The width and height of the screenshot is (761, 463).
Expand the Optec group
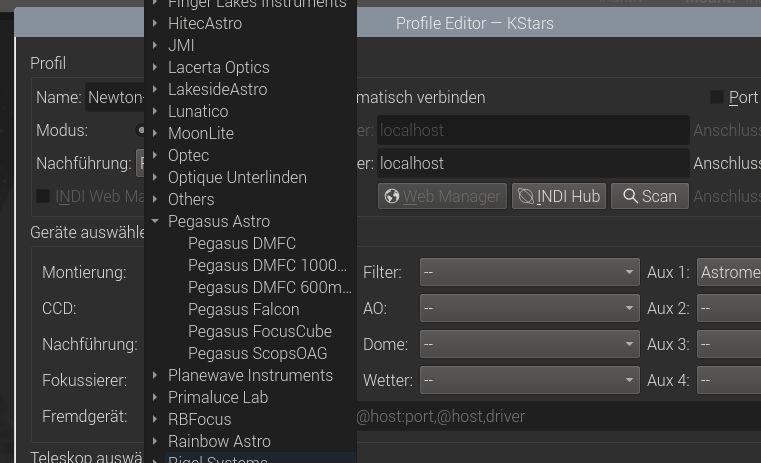click(x=155, y=155)
